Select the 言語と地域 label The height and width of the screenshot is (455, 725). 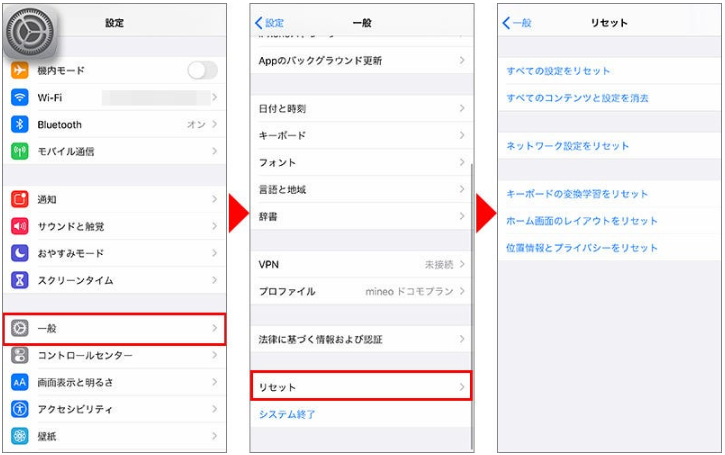[x=283, y=189]
